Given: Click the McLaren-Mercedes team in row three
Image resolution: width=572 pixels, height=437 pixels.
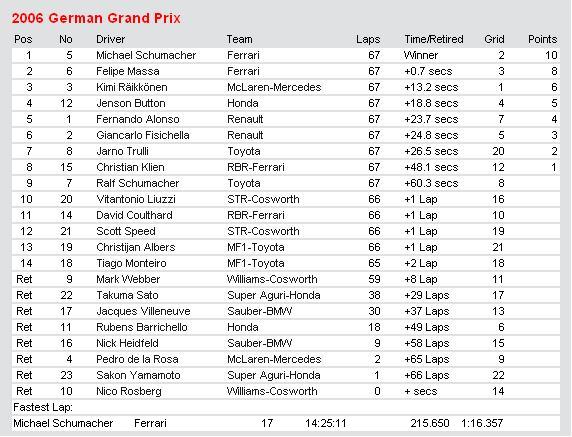Looking at the screenshot, I should [274, 87].
